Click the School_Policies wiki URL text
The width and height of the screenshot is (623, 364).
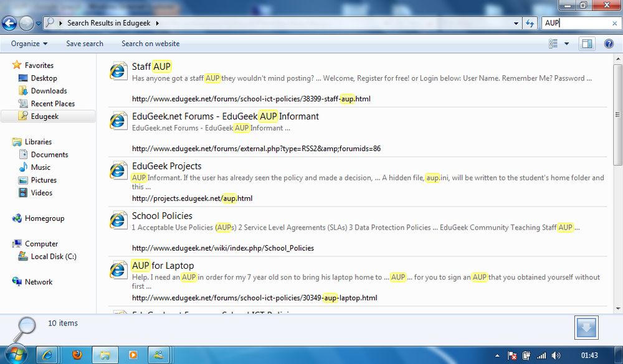click(223, 248)
